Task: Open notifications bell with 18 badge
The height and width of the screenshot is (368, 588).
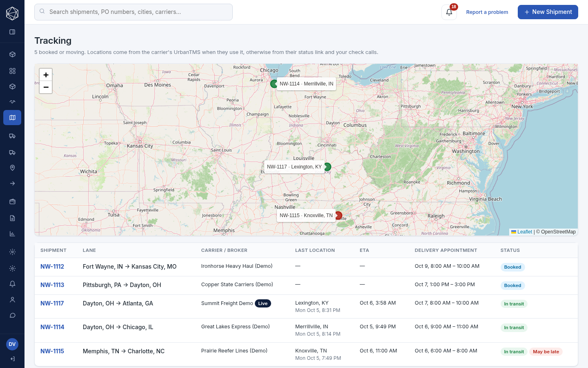Action: click(449, 12)
